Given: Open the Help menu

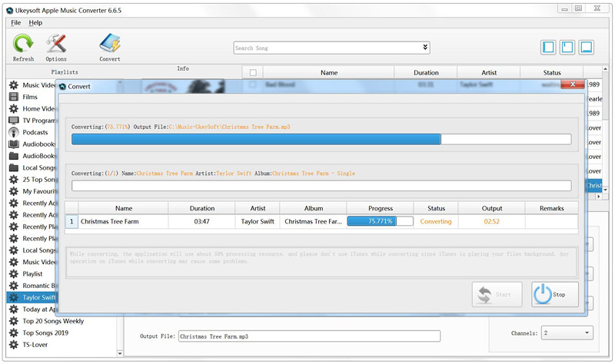Looking at the screenshot, I should pyautogui.click(x=35, y=23).
